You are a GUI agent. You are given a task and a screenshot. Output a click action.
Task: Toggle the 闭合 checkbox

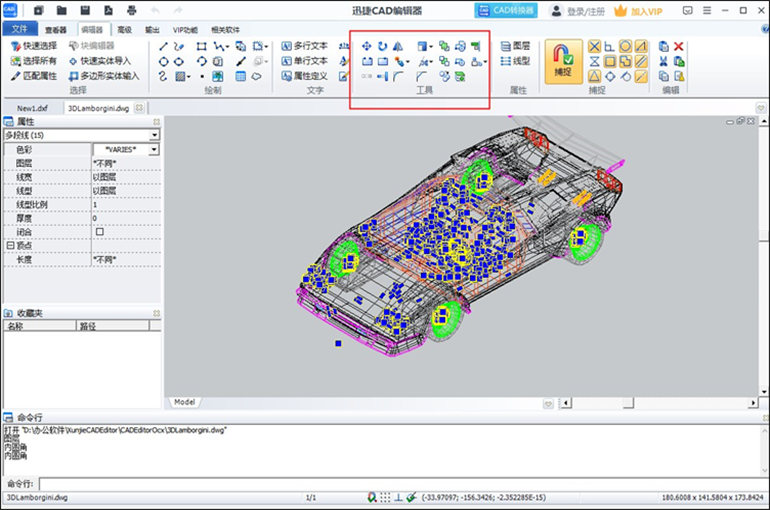(99, 231)
